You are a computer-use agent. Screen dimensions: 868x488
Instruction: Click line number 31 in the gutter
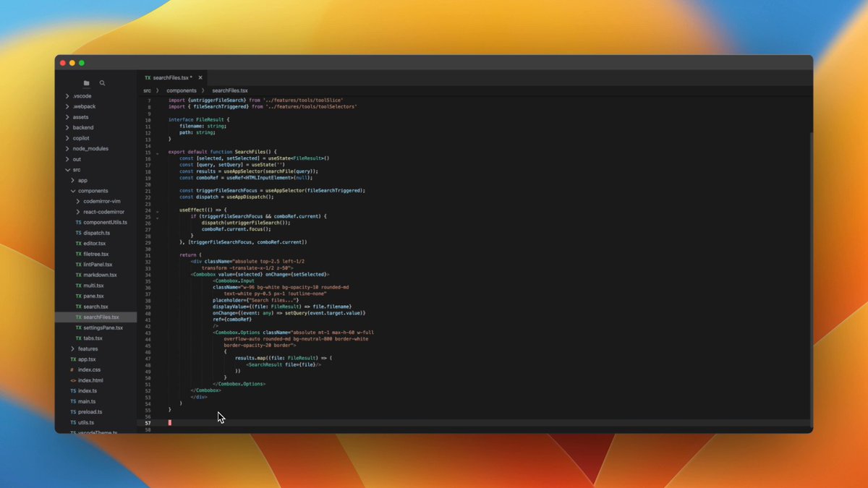click(x=148, y=255)
